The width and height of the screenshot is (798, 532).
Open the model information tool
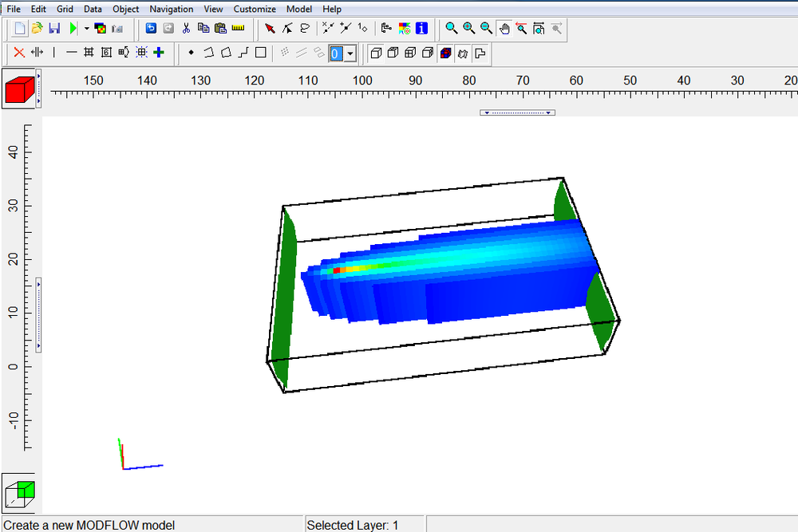click(421, 28)
